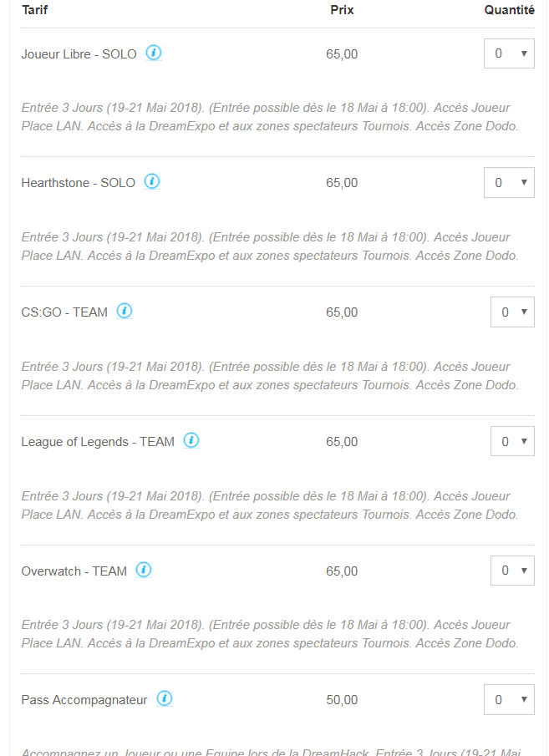The width and height of the screenshot is (549, 756).
Task: Open League of Legends - TEAM info icon
Action: 191,440
